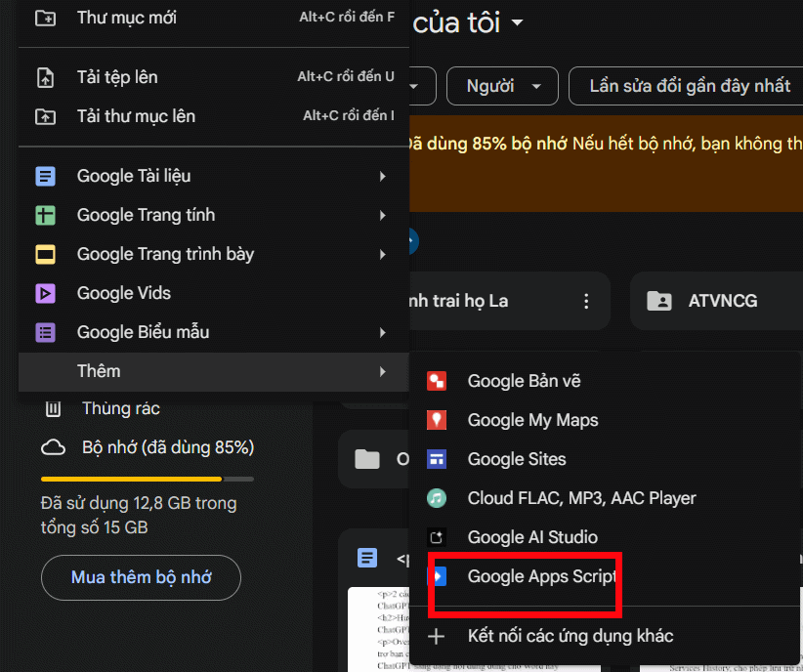Open the three-dot menu on the họ La folder
Viewport: 803px width, 672px height.
pyautogui.click(x=586, y=301)
